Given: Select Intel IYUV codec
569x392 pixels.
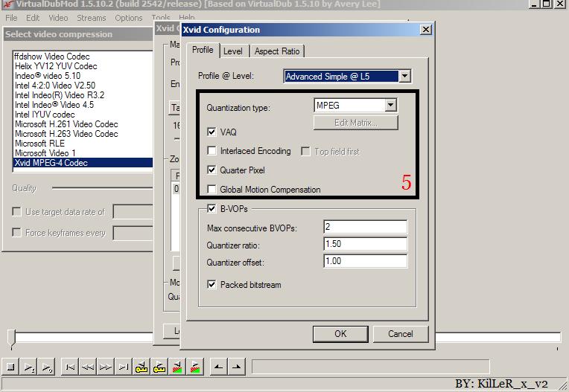Looking at the screenshot, I should click(x=83, y=115).
